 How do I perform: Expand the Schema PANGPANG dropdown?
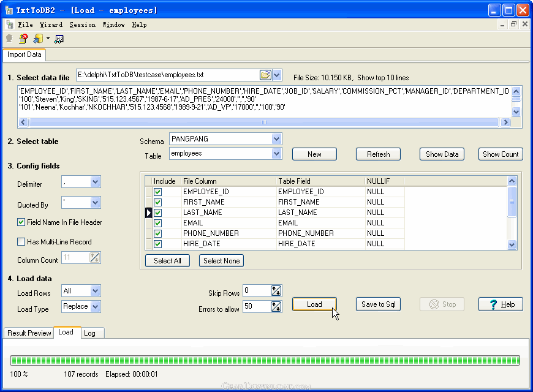coord(276,138)
